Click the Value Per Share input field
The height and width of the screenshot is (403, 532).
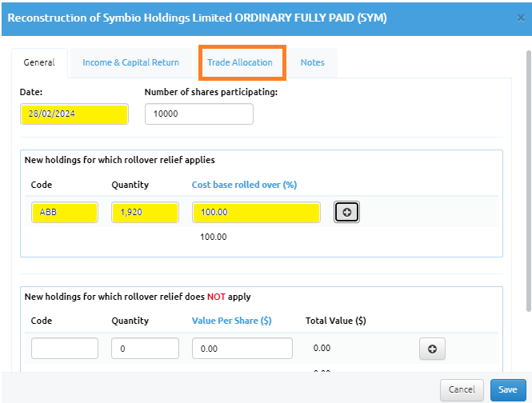[x=242, y=349]
